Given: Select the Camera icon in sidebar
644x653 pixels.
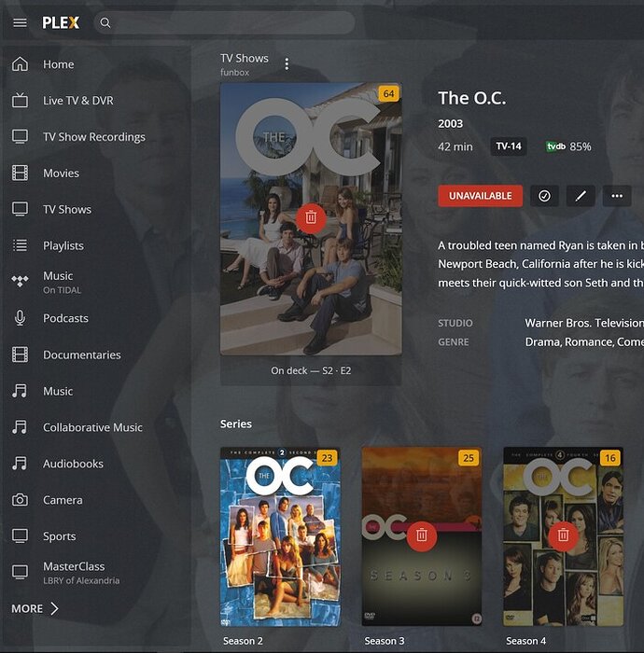Looking at the screenshot, I should click(20, 500).
